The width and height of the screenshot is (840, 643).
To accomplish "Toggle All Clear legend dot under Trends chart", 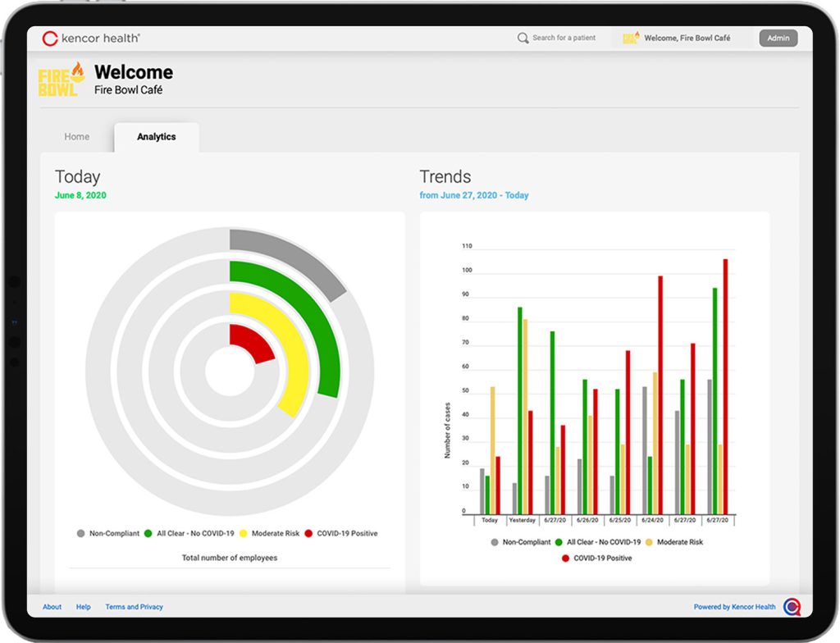I will coord(558,542).
